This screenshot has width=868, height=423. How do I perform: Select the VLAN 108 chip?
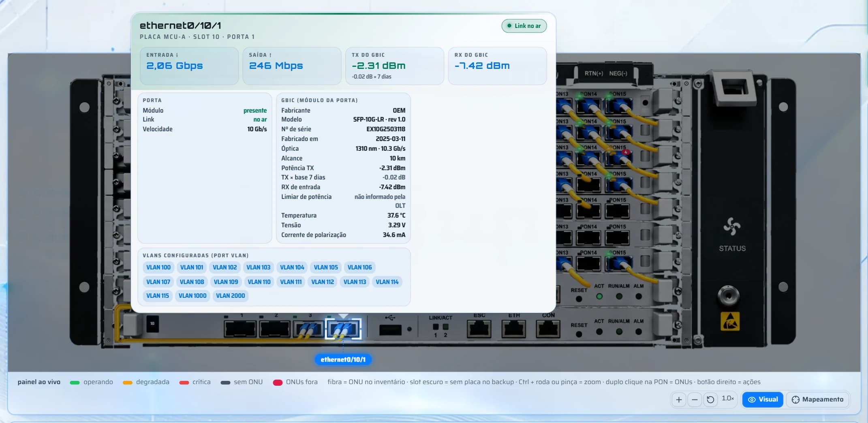coord(192,282)
